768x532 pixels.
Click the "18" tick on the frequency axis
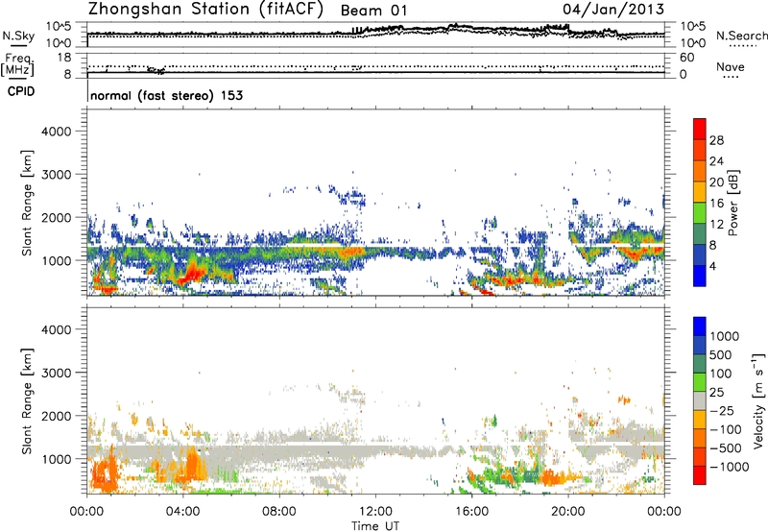tap(63, 58)
